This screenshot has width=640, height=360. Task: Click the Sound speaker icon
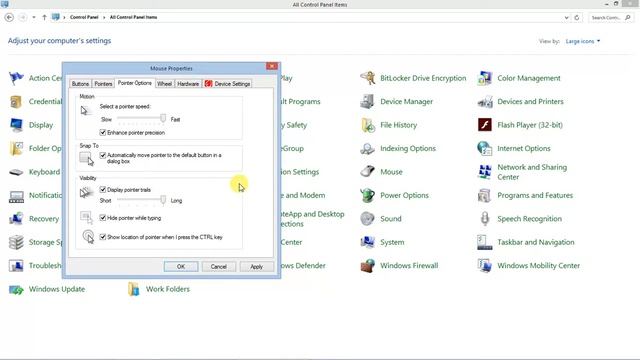click(x=367, y=218)
